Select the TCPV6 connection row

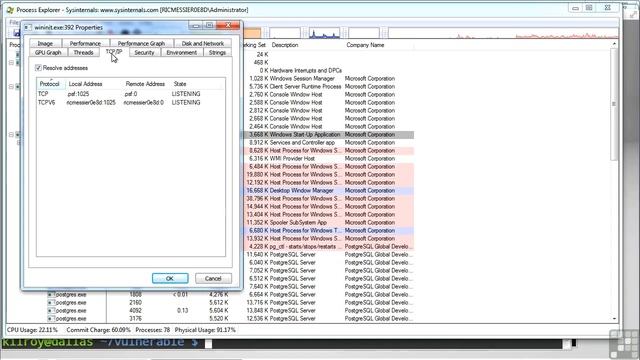click(131, 102)
